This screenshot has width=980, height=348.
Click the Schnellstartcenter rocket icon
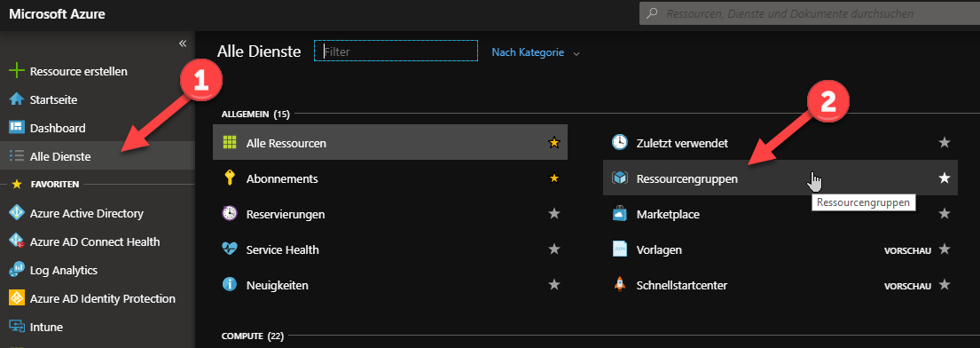coord(619,285)
